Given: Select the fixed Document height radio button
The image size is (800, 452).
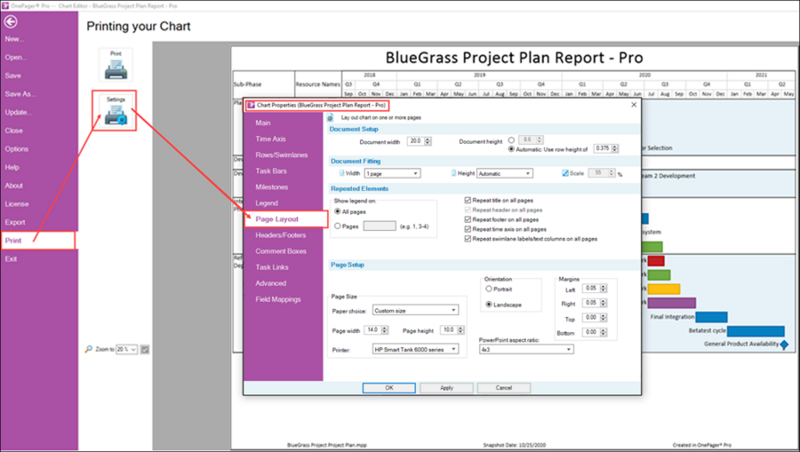Looking at the screenshot, I should (511, 140).
